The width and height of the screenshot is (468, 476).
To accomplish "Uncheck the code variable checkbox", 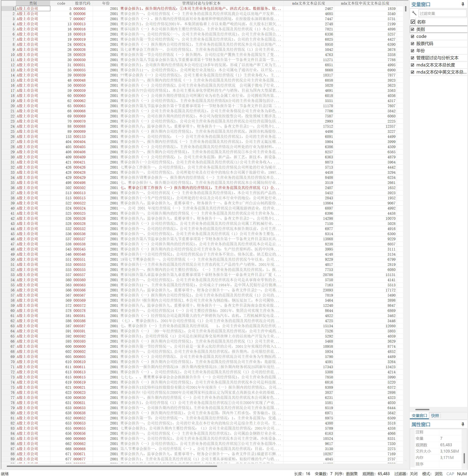I will click(x=413, y=36).
